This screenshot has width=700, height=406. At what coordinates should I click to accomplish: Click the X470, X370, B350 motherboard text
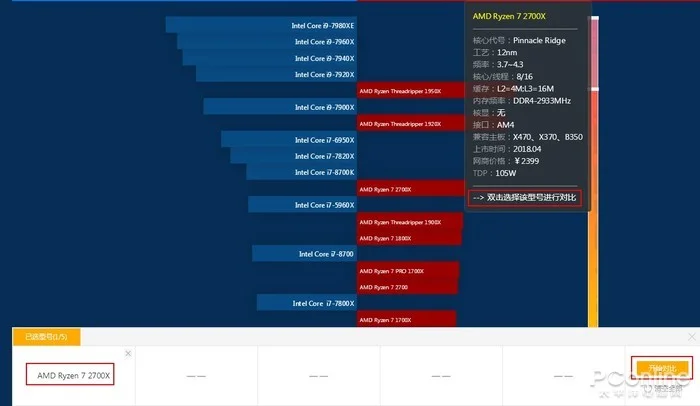pos(548,137)
